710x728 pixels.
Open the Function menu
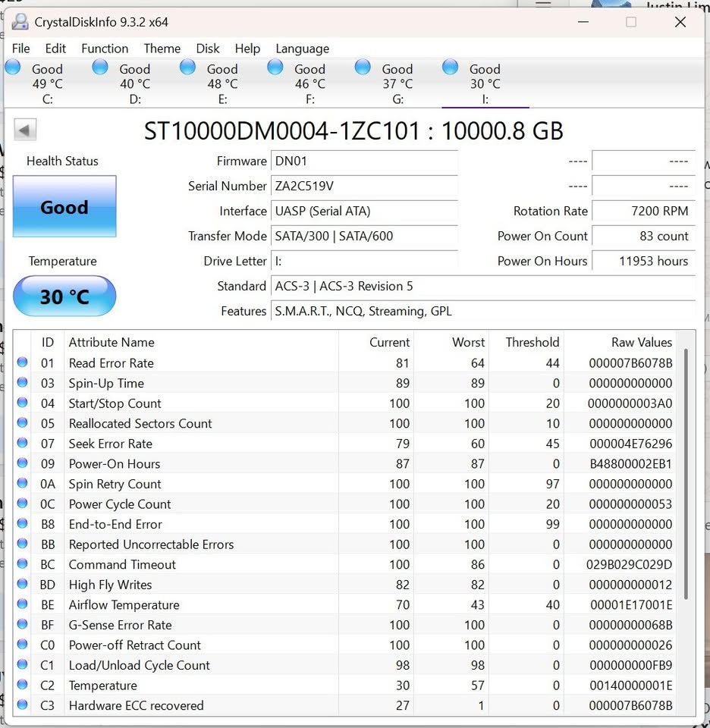105,49
